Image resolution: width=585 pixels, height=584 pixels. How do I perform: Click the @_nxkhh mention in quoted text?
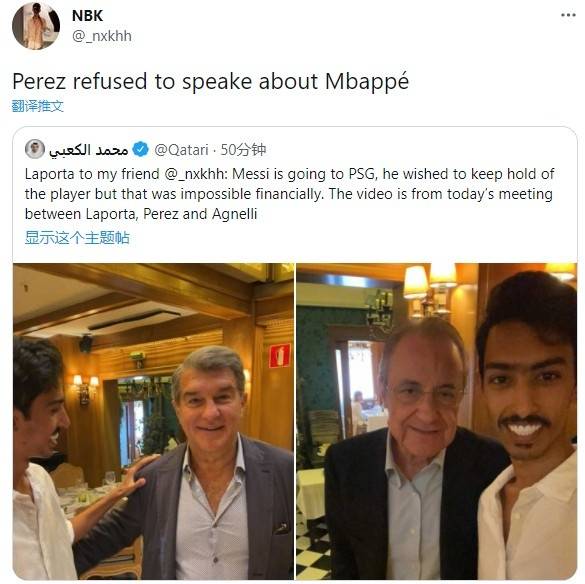[195, 174]
